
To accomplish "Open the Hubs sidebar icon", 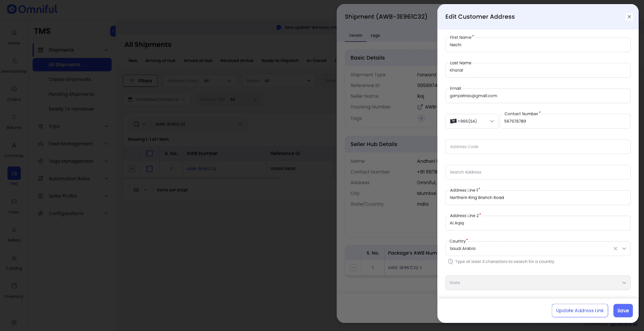I will point(14,202).
